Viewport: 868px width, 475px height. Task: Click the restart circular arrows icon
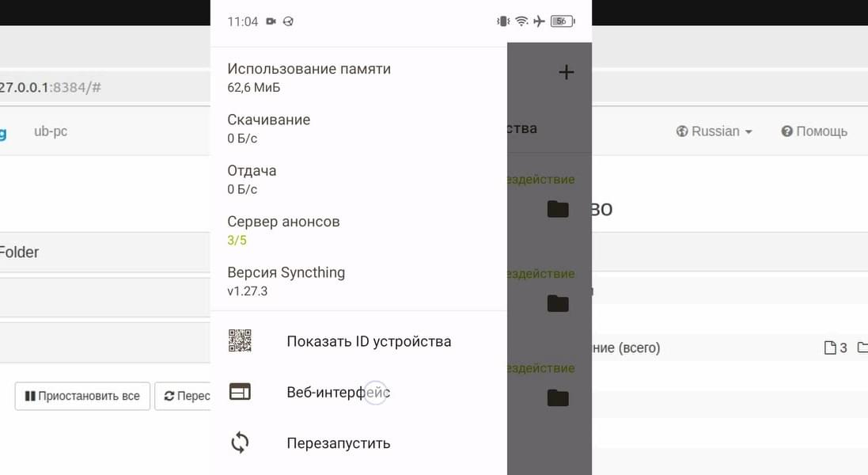click(240, 443)
